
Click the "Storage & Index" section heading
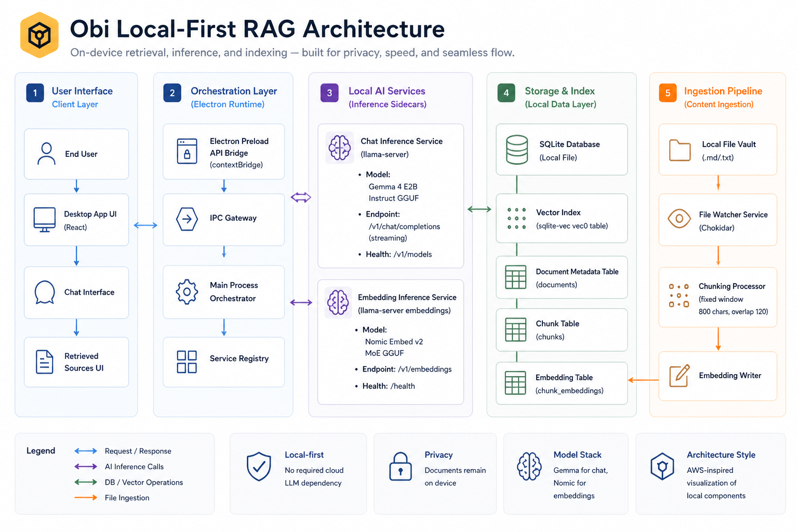[x=560, y=91]
